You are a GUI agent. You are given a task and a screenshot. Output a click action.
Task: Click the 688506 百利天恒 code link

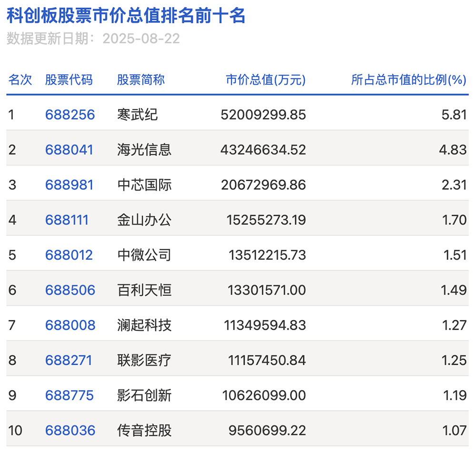coord(69,290)
